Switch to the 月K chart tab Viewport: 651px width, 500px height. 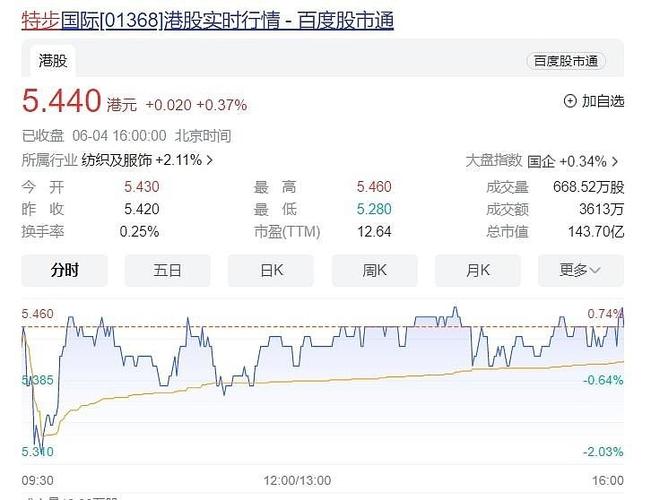point(478,270)
